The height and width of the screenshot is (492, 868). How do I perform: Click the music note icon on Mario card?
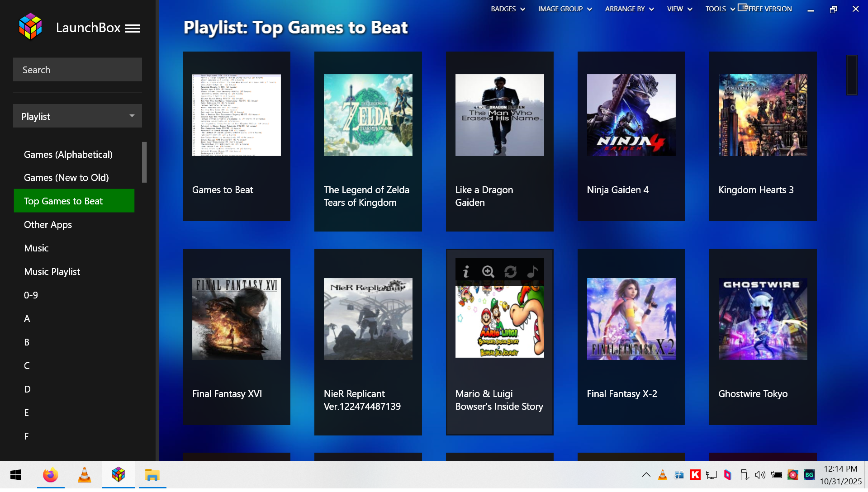point(532,271)
